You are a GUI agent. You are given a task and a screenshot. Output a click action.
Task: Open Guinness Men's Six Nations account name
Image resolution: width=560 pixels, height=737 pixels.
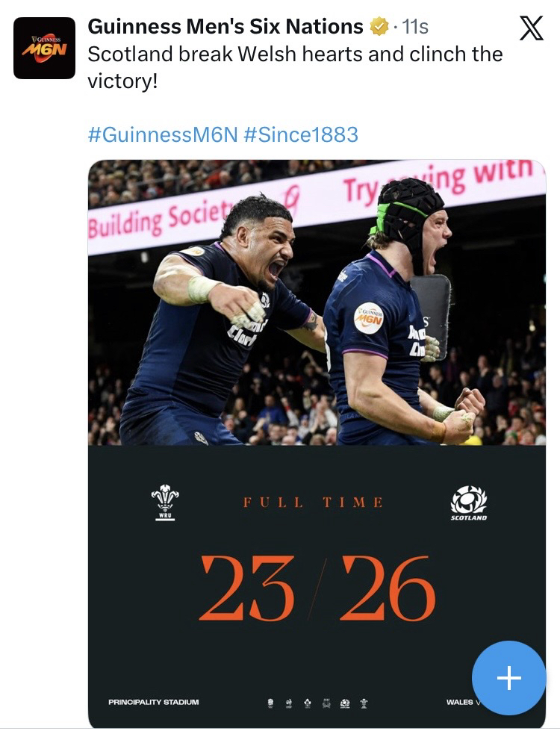(x=225, y=28)
